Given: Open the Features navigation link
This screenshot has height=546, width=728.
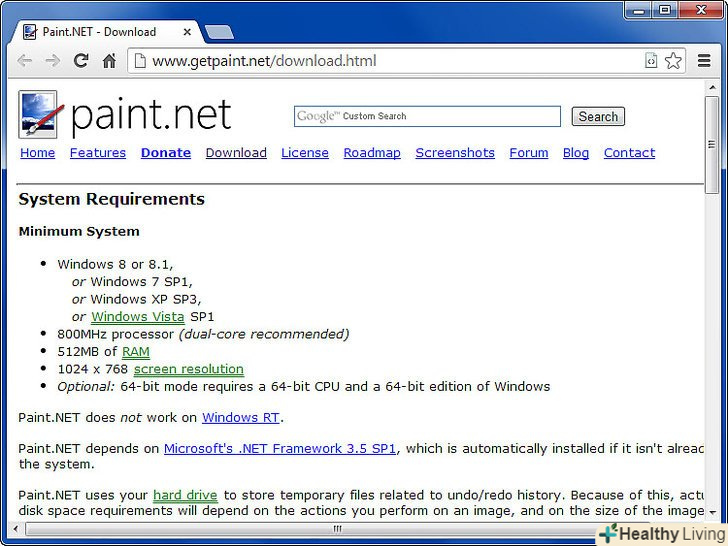Looking at the screenshot, I should [x=98, y=153].
